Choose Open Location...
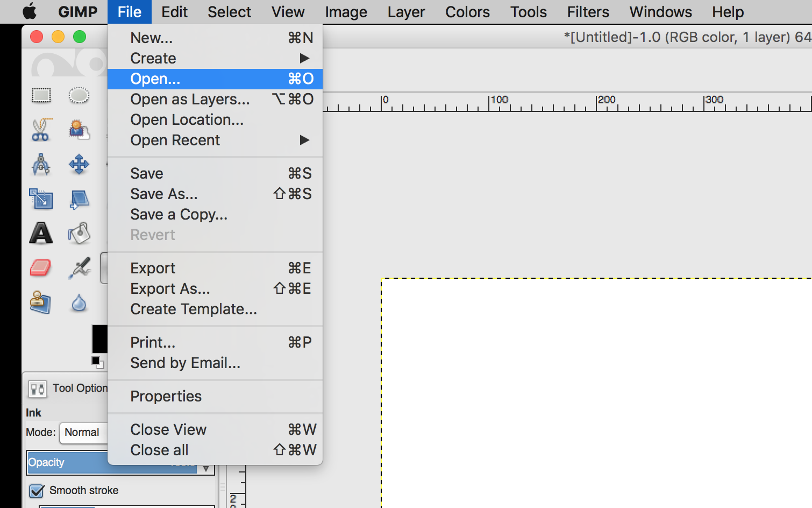Screen dimensions: 812x508 tap(215, 120)
